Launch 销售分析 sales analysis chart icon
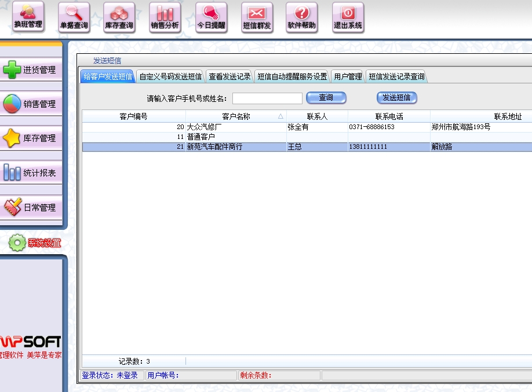 pyautogui.click(x=165, y=17)
